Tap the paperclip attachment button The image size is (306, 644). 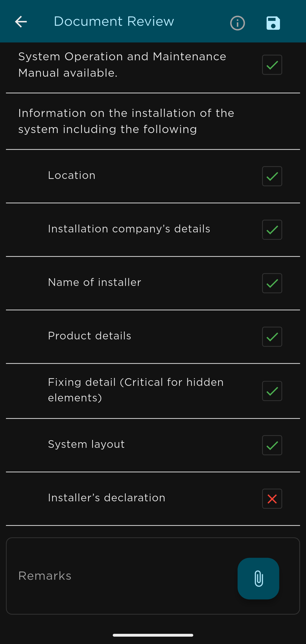click(x=258, y=578)
